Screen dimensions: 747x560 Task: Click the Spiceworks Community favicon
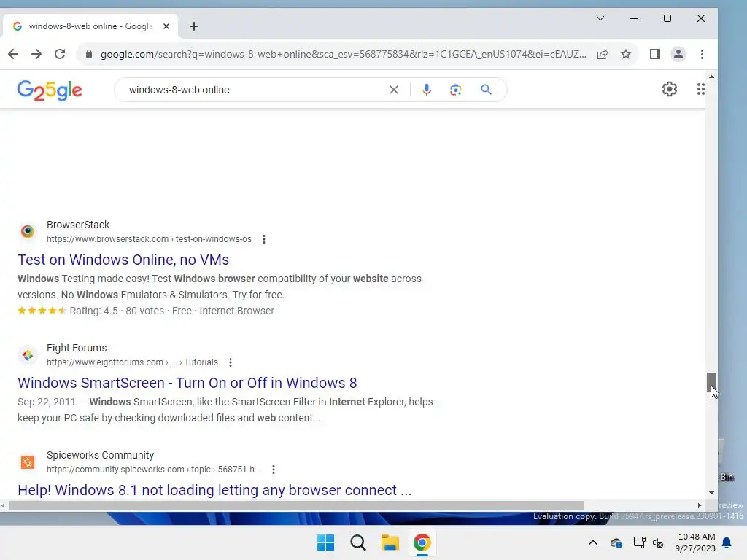[x=28, y=462]
